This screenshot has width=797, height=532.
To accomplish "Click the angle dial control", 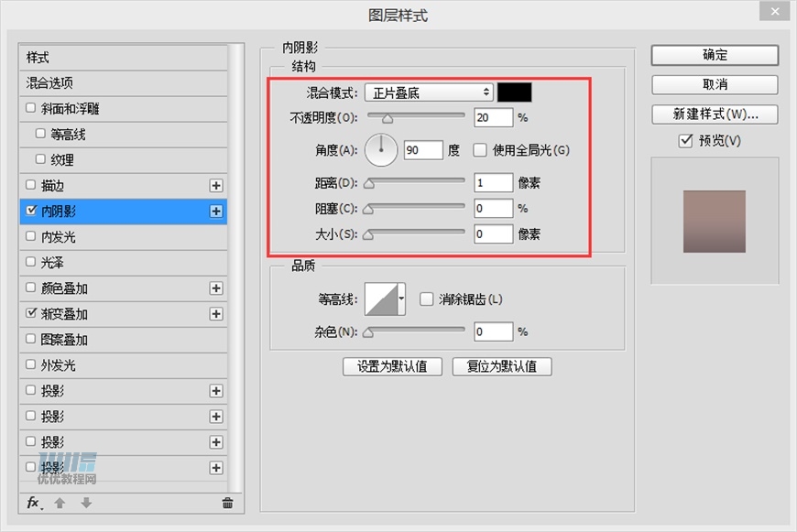I will (381, 150).
